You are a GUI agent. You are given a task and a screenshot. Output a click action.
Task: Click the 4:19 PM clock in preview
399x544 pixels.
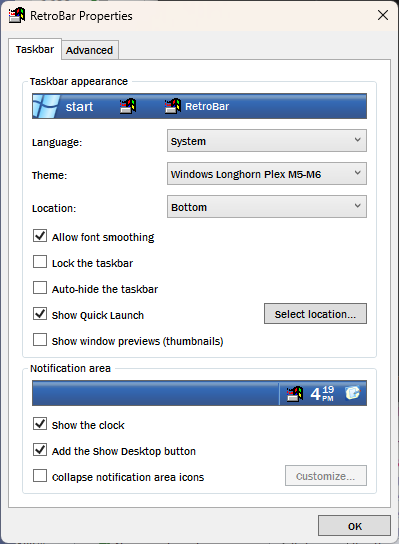coord(322,394)
